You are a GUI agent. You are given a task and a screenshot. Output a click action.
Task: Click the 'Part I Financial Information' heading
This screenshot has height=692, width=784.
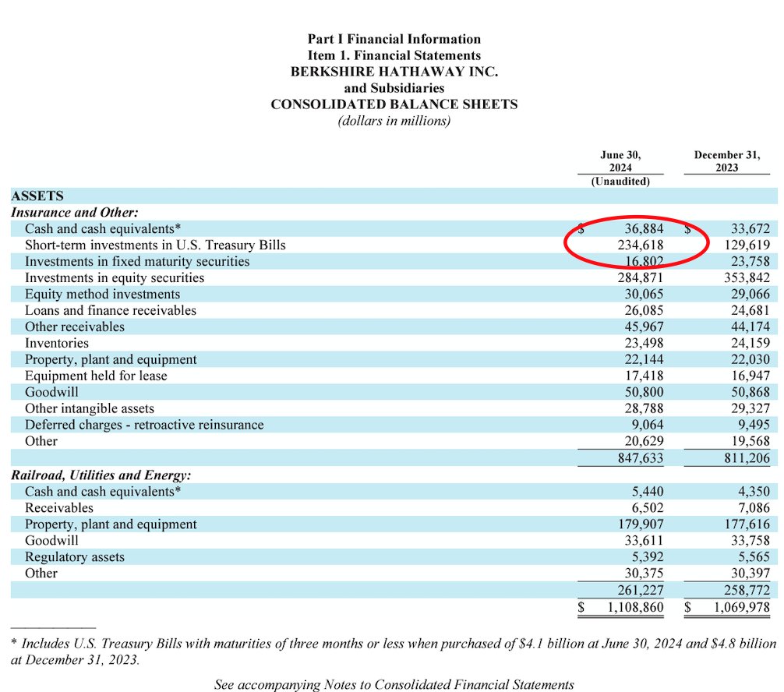pos(394,39)
